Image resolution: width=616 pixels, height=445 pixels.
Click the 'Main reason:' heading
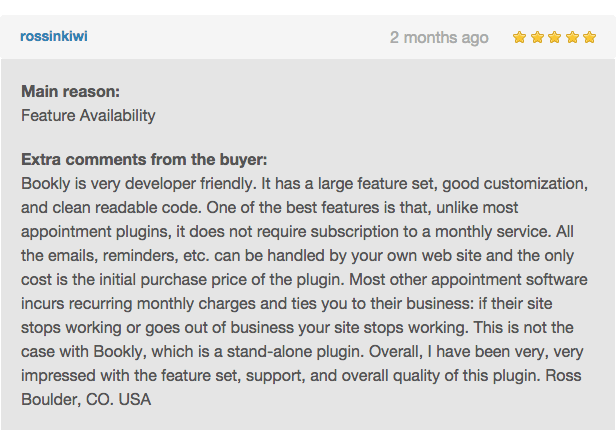(71, 92)
